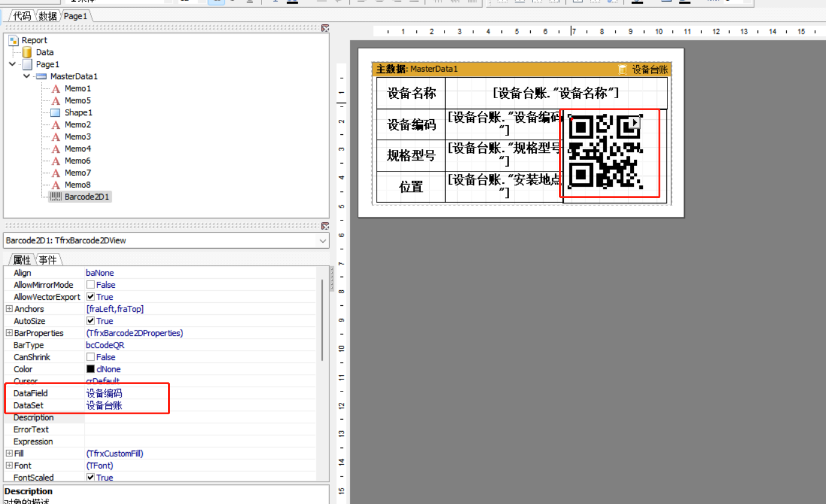The height and width of the screenshot is (504, 826).
Task: Expand the Fill property
Action: pyautogui.click(x=9, y=453)
